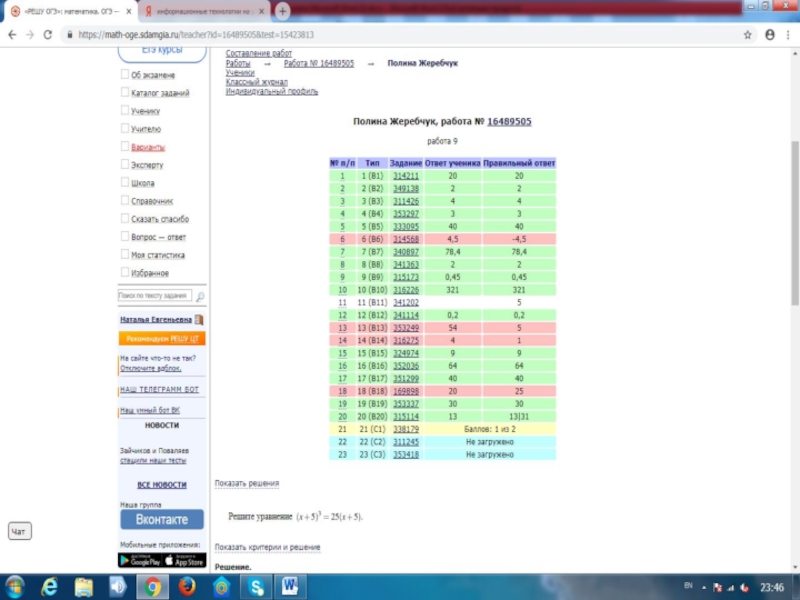The height and width of the screenshot is (600, 800).
Task: Click the site lock icon in address bar
Action: [x=69, y=35]
